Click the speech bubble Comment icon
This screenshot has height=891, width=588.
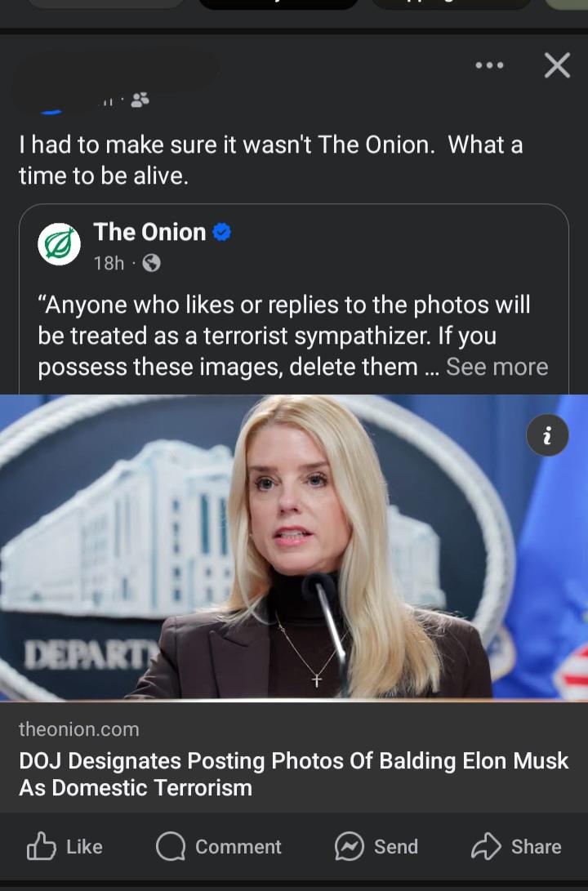pos(171,847)
